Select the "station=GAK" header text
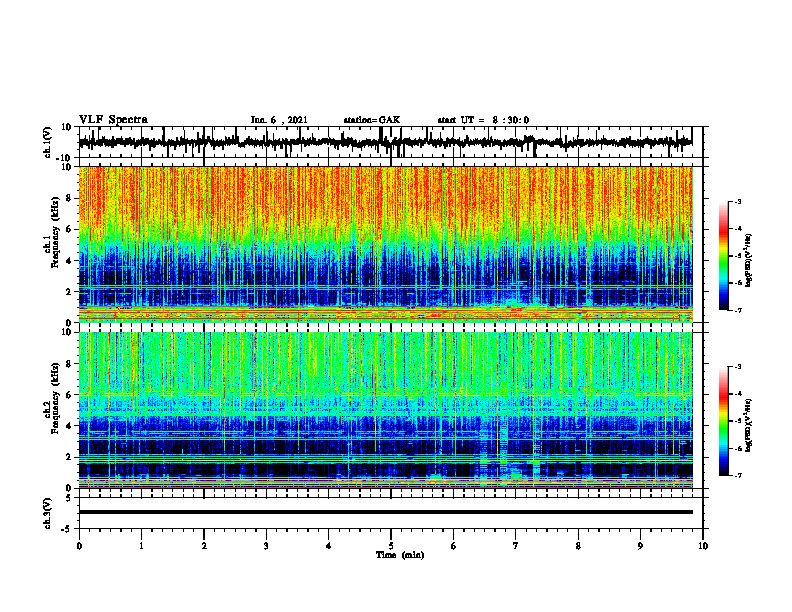The height and width of the screenshot is (612, 792). pos(372,120)
